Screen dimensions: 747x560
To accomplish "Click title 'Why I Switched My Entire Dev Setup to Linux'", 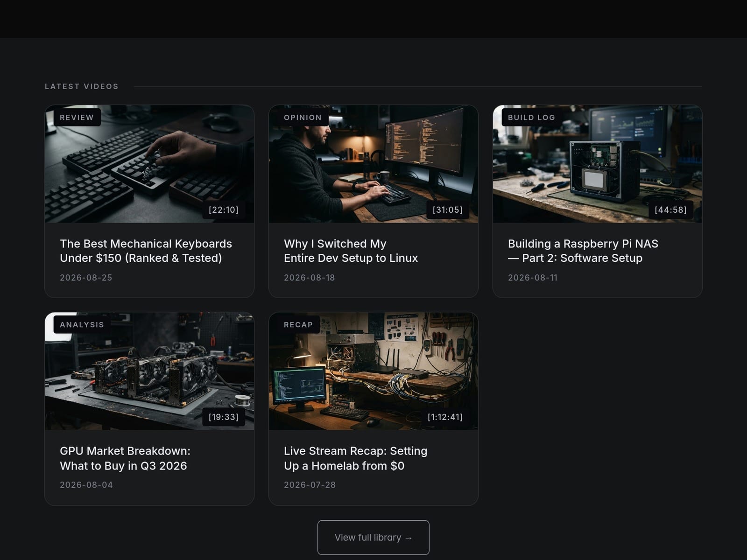I will (x=351, y=251).
